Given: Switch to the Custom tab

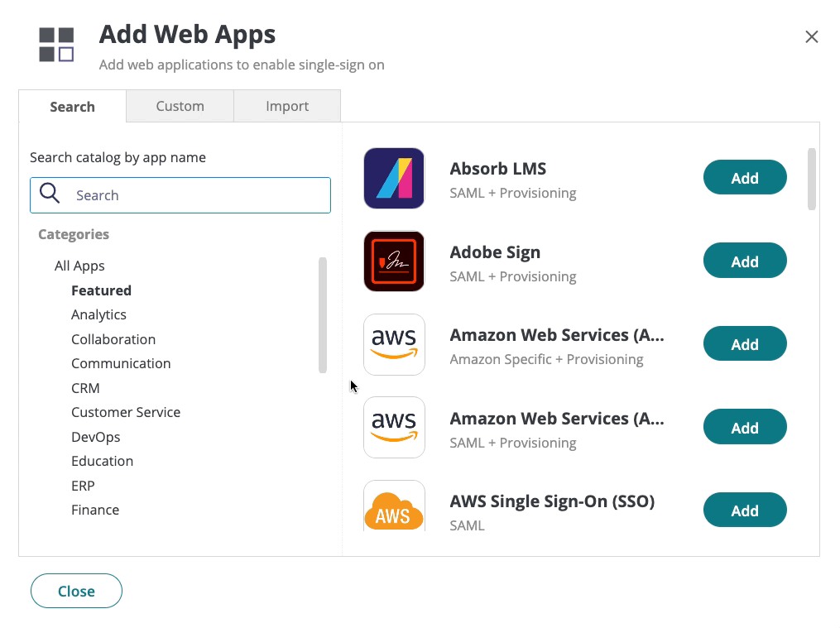Looking at the screenshot, I should coord(180,106).
